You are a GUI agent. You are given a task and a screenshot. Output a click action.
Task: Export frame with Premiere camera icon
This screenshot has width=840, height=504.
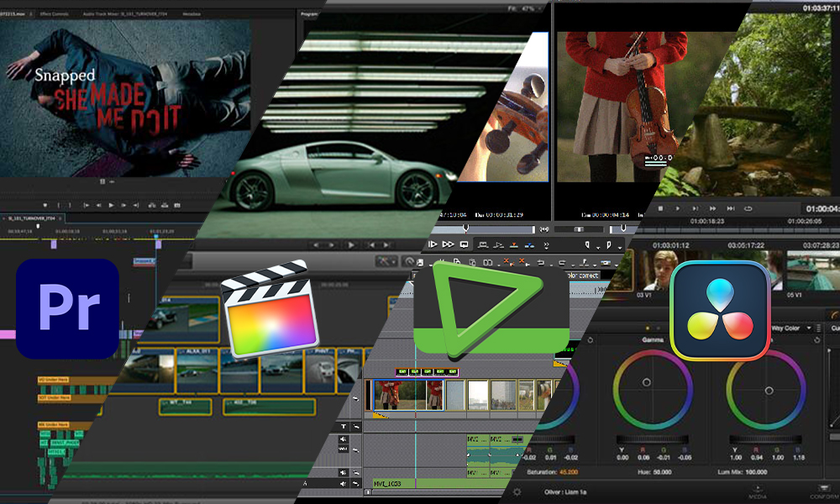(x=177, y=205)
